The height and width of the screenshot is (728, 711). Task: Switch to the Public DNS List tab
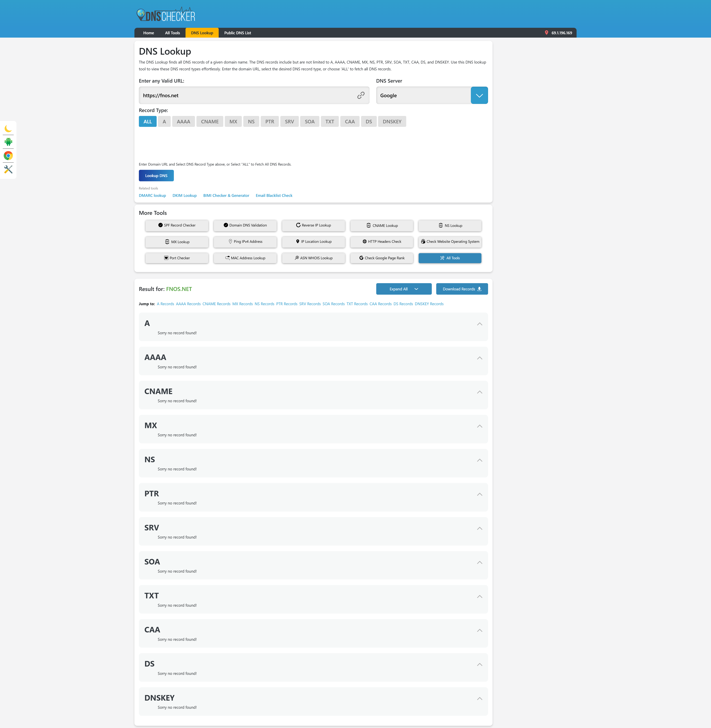pyautogui.click(x=238, y=33)
